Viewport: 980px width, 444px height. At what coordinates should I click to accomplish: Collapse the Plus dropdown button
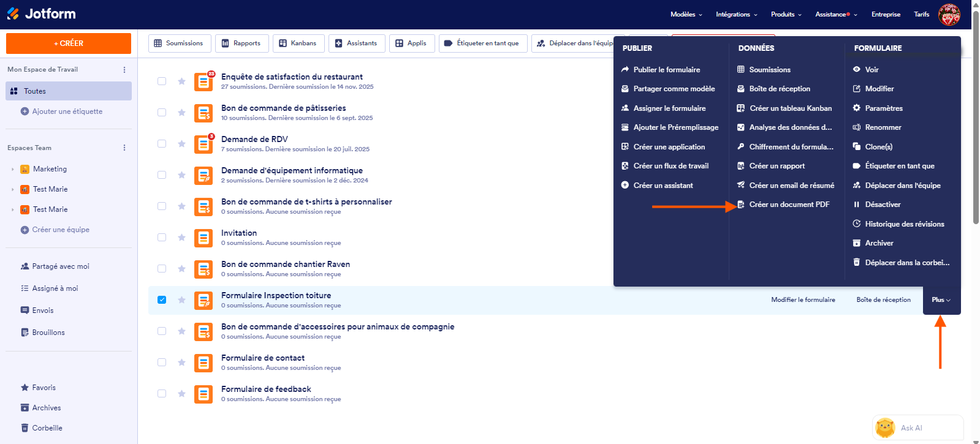(941, 300)
